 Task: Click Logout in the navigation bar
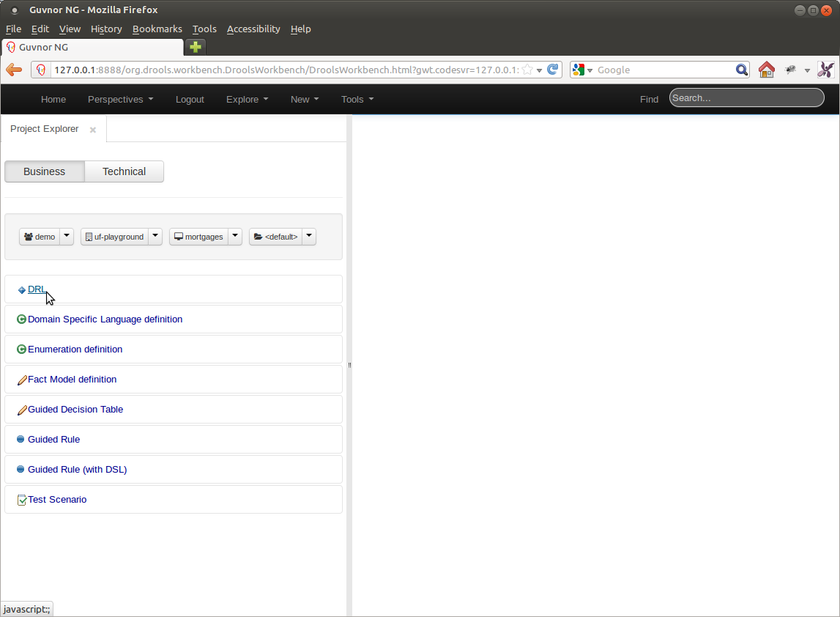pos(190,100)
